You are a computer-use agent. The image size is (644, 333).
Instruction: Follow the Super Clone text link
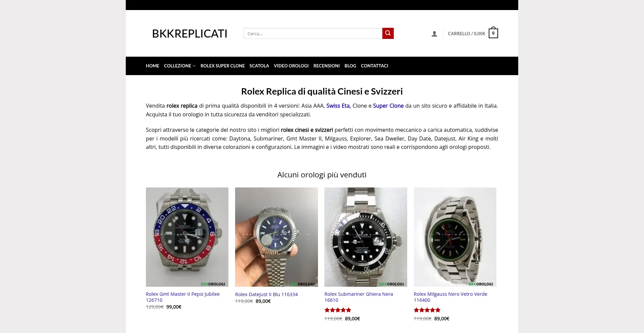(388, 106)
